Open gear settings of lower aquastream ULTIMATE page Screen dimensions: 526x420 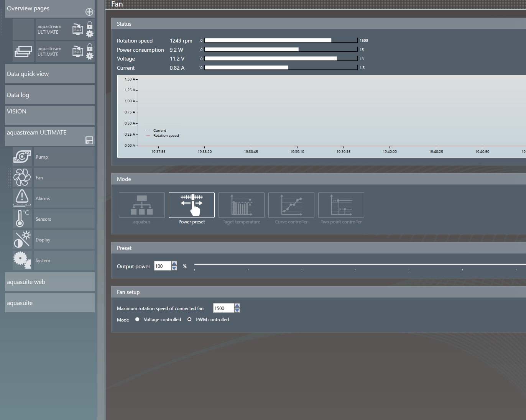90,56
